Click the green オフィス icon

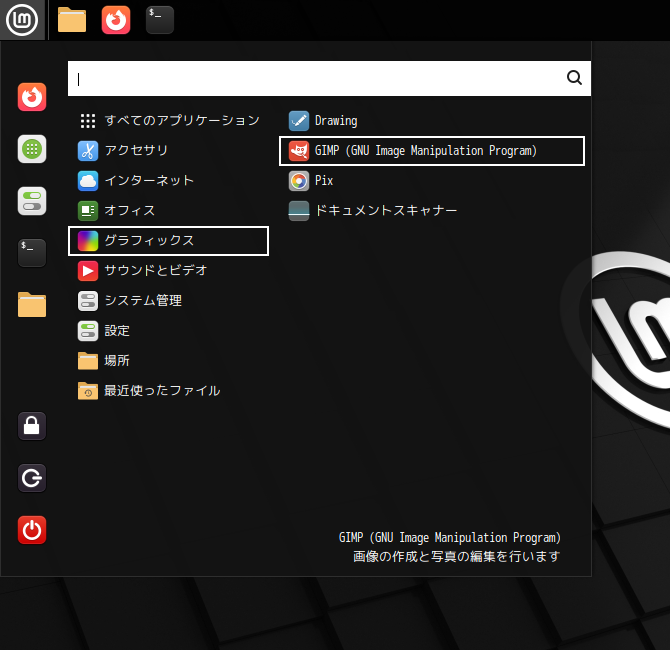(x=88, y=211)
